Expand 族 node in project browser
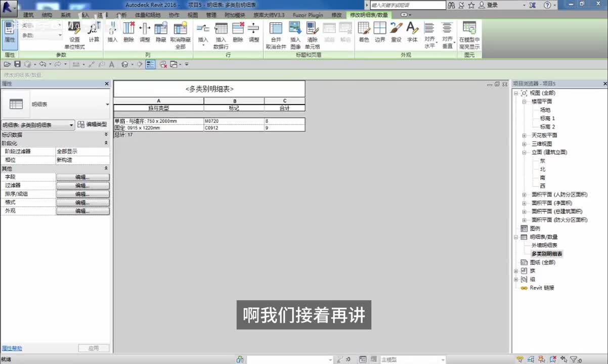This screenshot has width=608, height=364. (516, 270)
